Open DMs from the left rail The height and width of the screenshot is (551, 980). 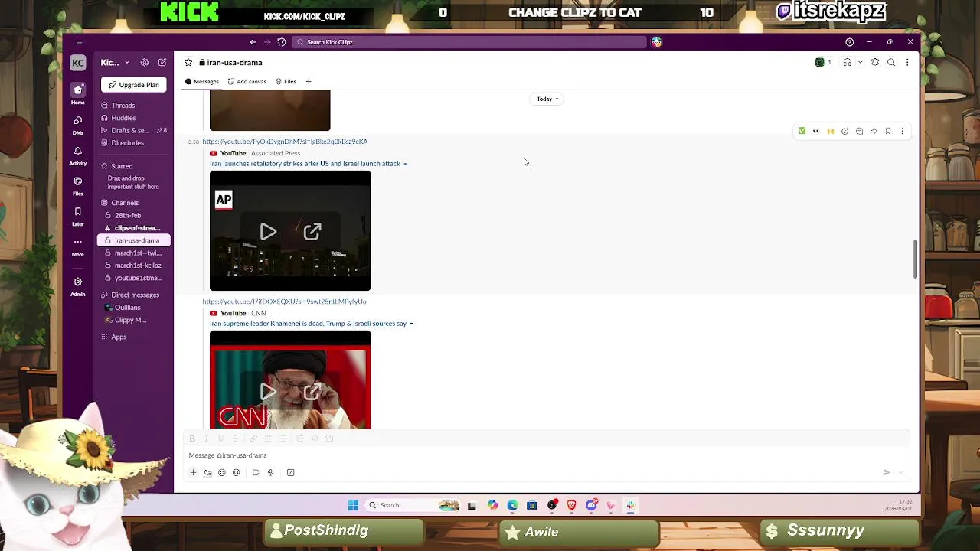(x=77, y=124)
